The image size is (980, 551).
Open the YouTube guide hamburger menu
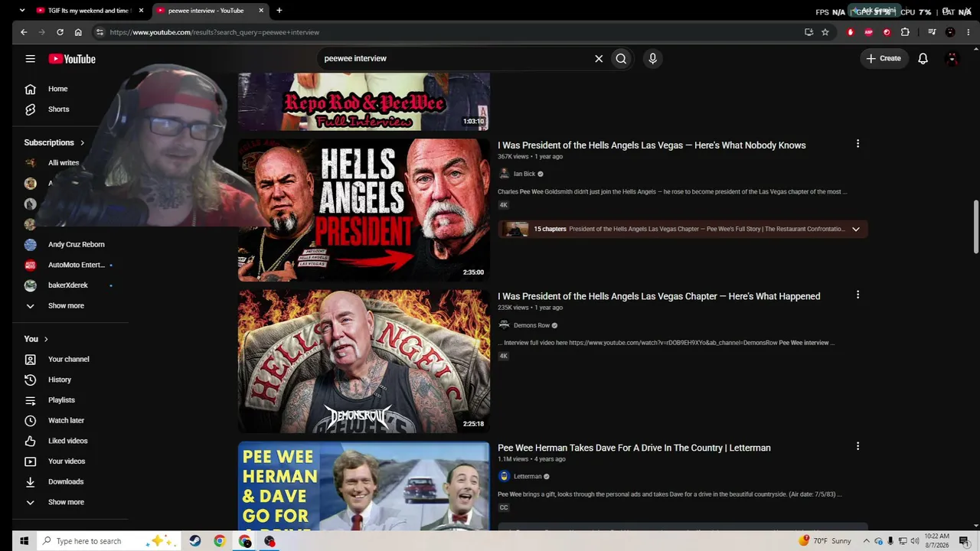pos(30,59)
